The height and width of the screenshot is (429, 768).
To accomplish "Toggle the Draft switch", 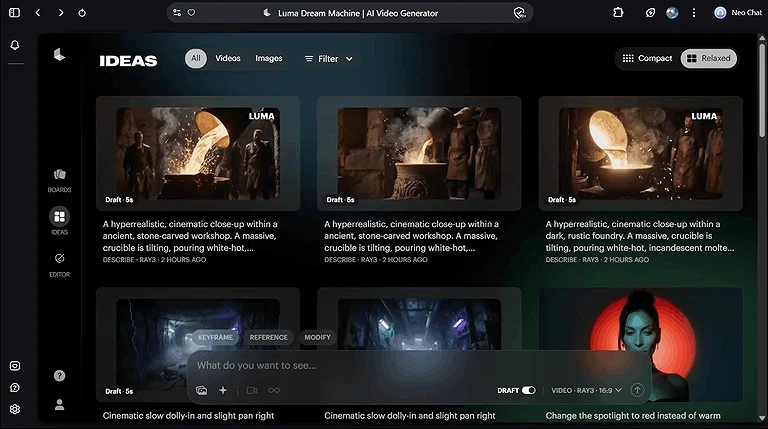I will click(528, 390).
